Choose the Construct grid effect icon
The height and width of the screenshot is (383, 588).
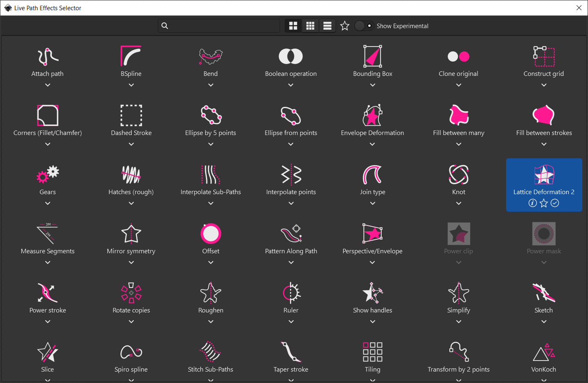point(544,56)
